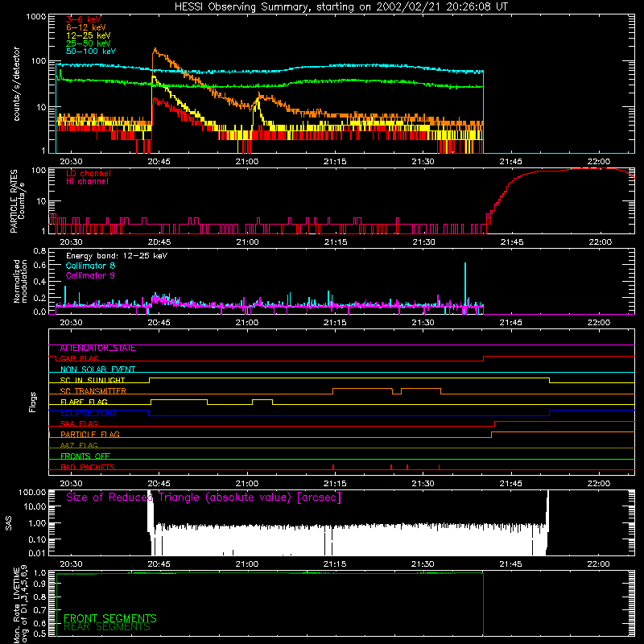Click the 'HI channel' legend label
The height and width of the screenshot is (644, 644).
(88, 182)
